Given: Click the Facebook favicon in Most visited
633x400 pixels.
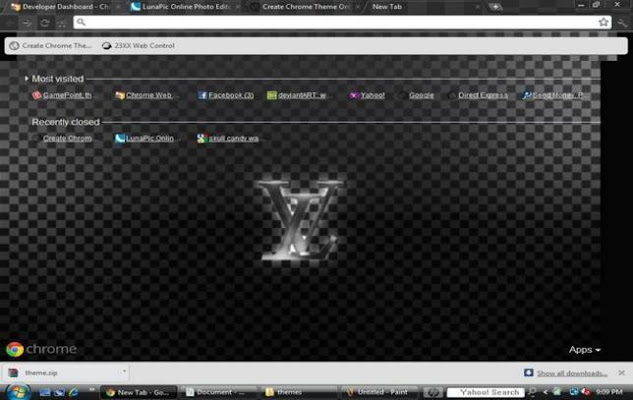Looking at the screenshot, I should 202,95.
